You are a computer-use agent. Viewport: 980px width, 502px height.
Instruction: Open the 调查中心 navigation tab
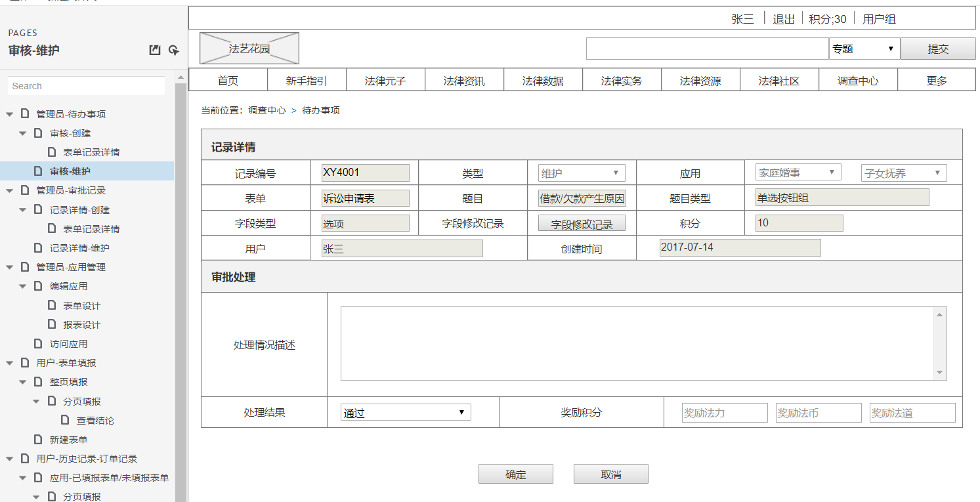pyautogui.click(x=858, y=81)
